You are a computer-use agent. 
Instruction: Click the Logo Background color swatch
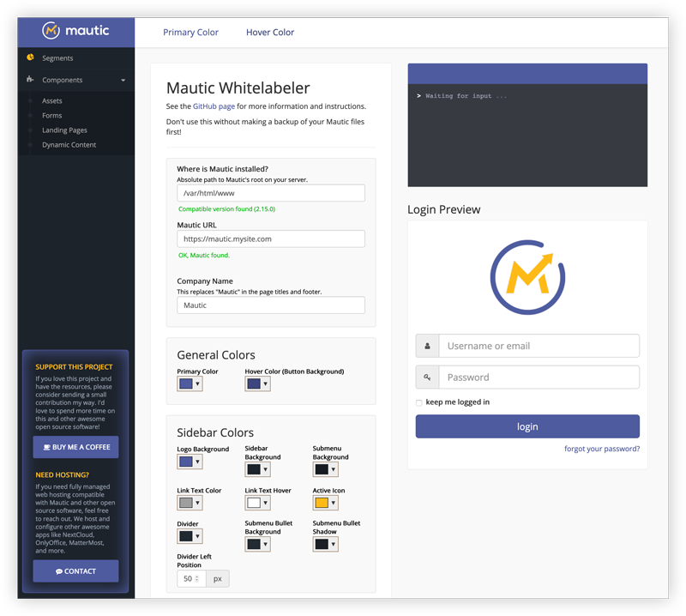(x=185, y=462)
